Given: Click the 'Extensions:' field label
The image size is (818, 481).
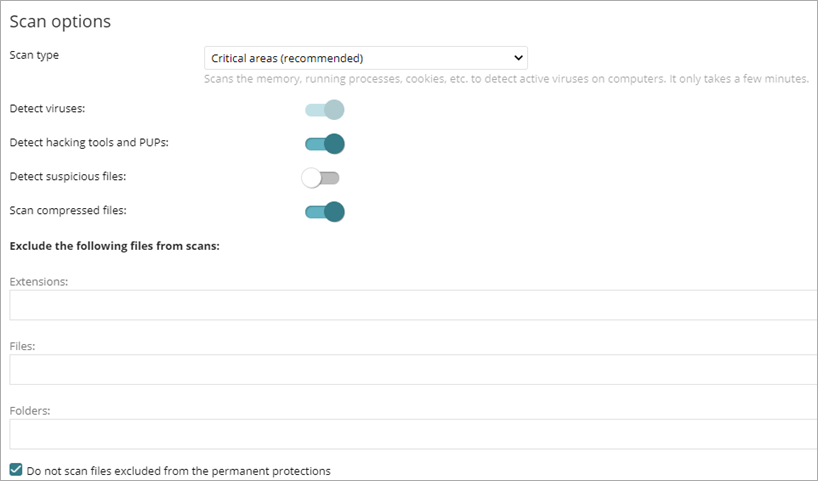Looking at the screenshot, I should pyautogui.click(x=39, y=282).
